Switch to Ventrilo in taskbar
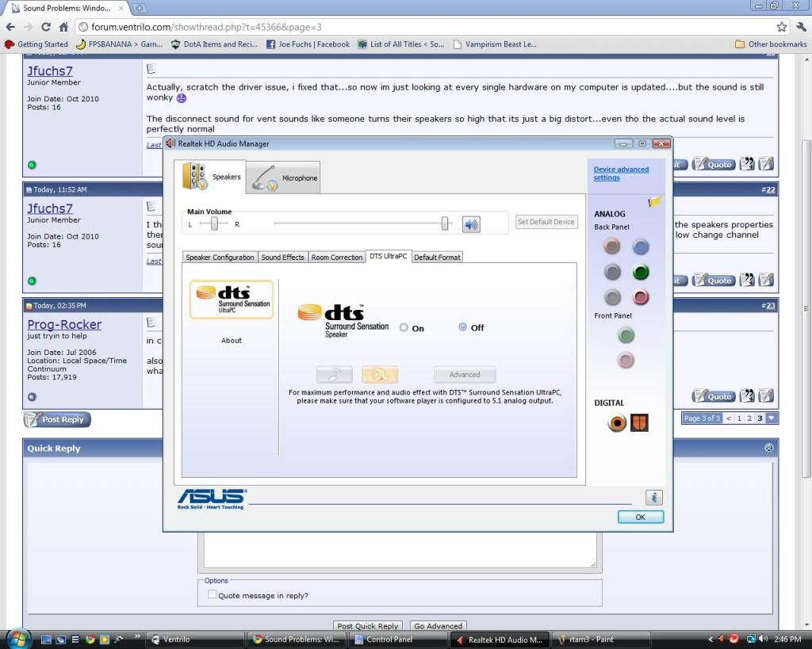The width and height of the screenshot is (812, 649). click(x=195, y=639)
